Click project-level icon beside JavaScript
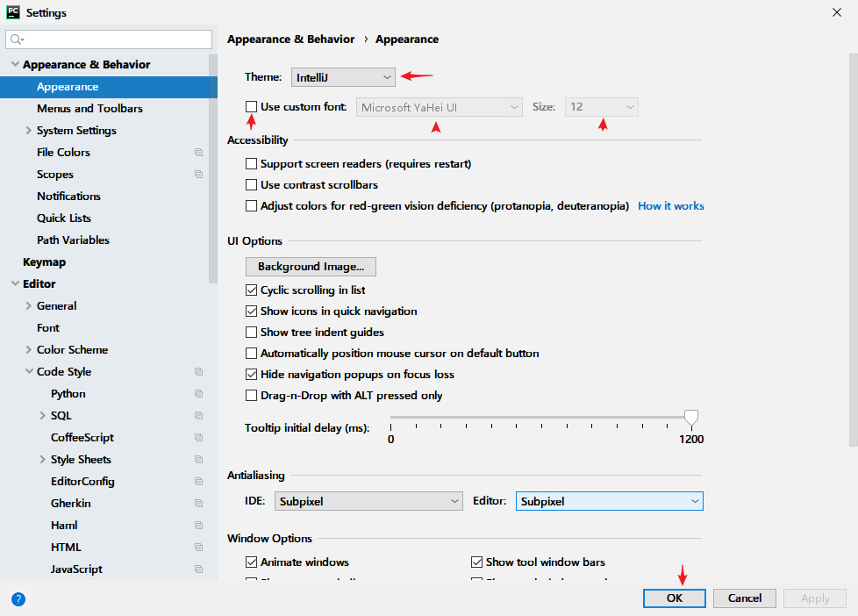 198,569
